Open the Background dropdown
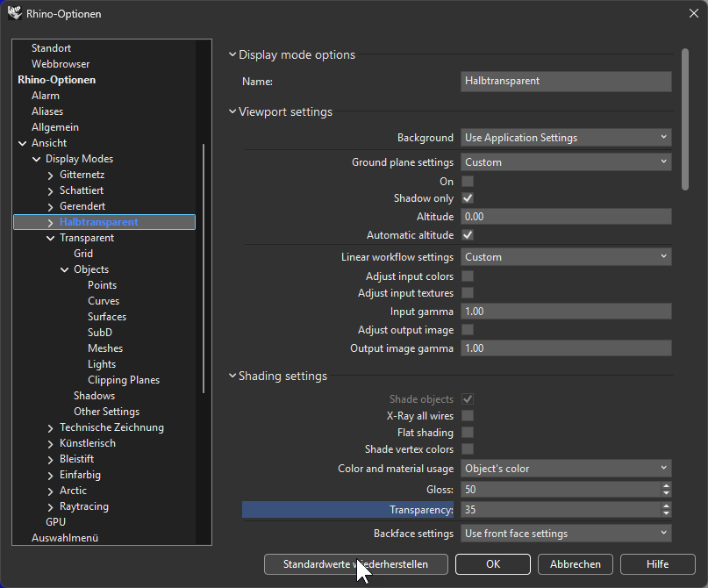The image size is (708, 588). [566, 138]
